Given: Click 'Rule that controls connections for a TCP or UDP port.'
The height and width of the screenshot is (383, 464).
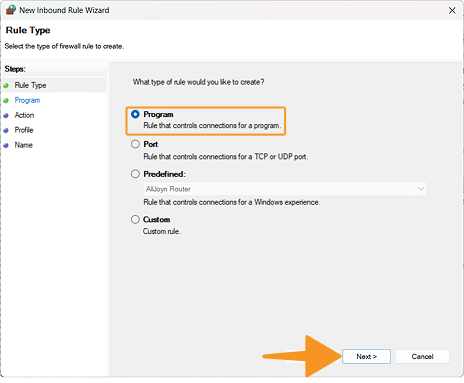Looking at the screenshot, I should 226,157.
